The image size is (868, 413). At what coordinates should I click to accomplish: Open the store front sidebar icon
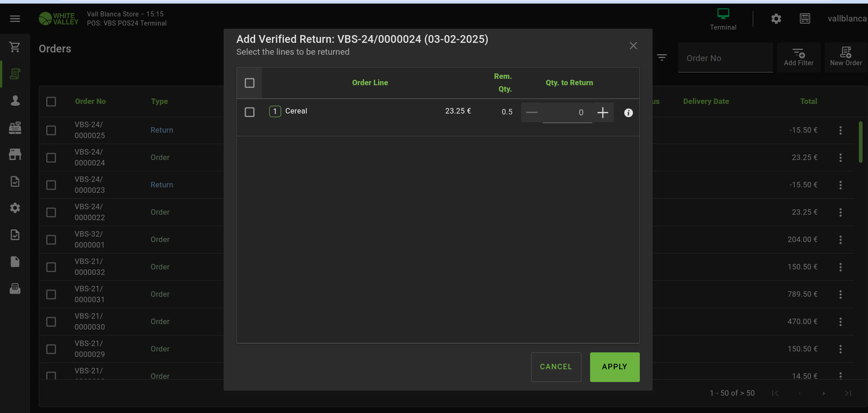click(15, 155)
